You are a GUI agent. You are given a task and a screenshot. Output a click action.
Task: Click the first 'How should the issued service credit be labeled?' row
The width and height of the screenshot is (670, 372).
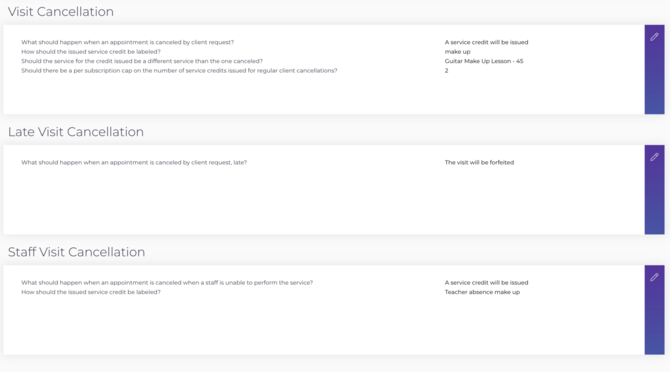(x=91, y=52)
